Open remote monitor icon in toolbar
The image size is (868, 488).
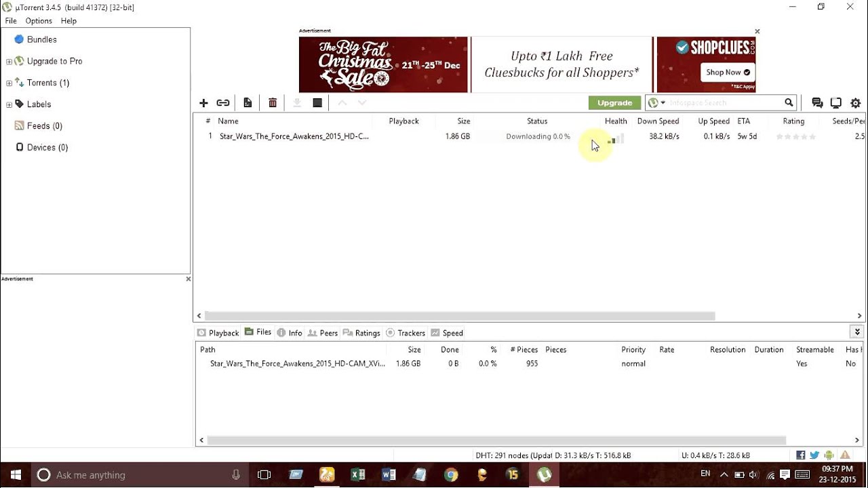836,103
